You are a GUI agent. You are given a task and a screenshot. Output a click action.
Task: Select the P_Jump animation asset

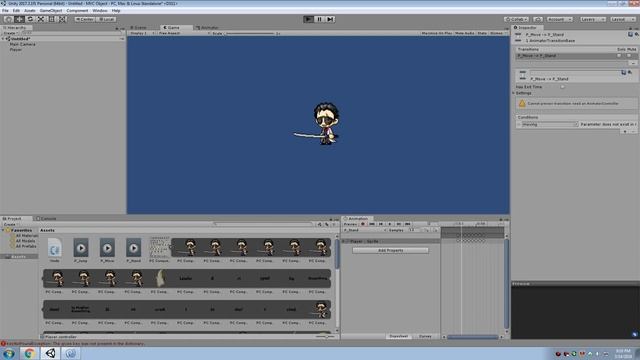(81, 250)
